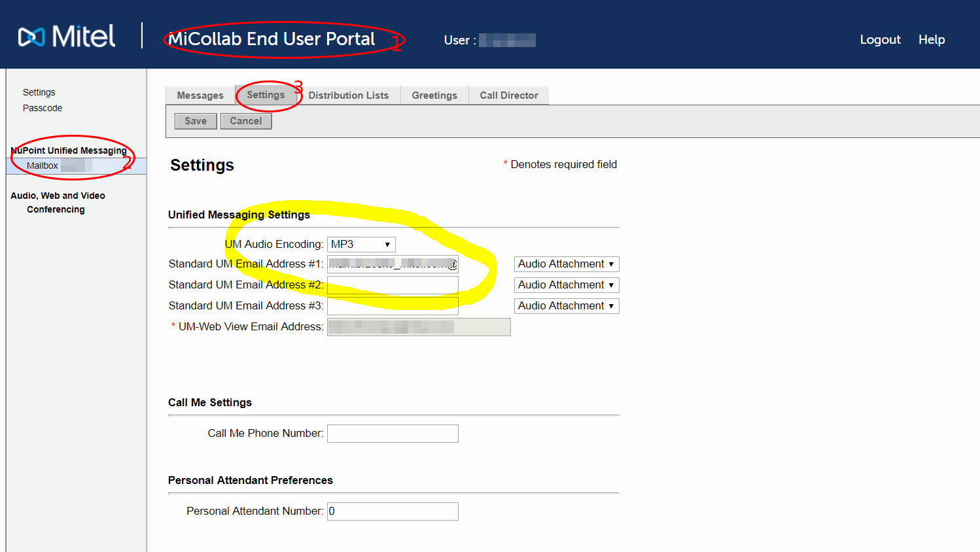Open the Audio Attachment dropdown for Email Address #3
The image size is (980, 552).
coord(566,305)
